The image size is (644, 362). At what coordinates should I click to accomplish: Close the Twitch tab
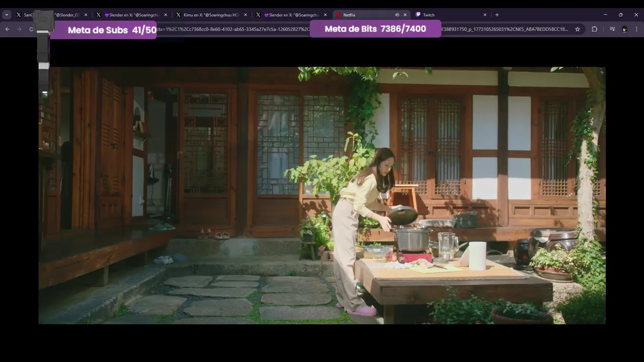[485, 15]
